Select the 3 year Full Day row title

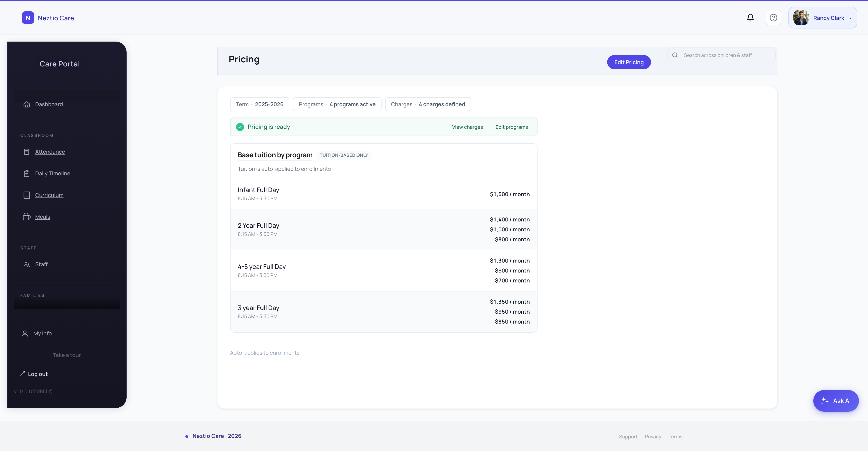coord(258,308)
